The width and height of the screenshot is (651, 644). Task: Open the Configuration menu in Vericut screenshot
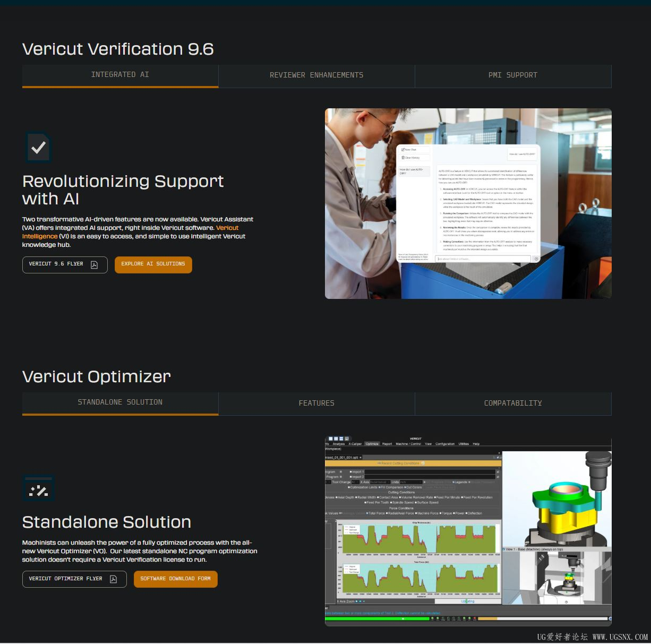(445, 444)
